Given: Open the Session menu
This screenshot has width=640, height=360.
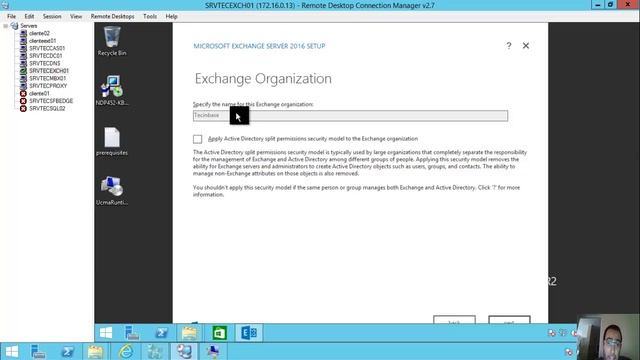Looking at the screenshot, I should pos(52,16).
